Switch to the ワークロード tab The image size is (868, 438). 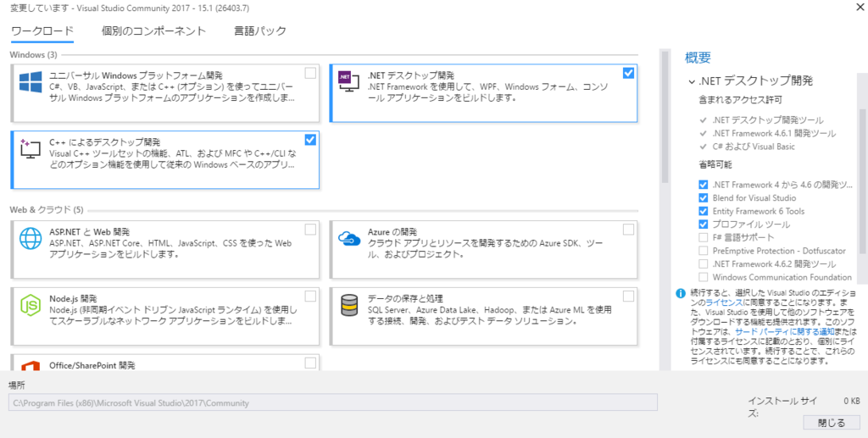coord(42,31)
